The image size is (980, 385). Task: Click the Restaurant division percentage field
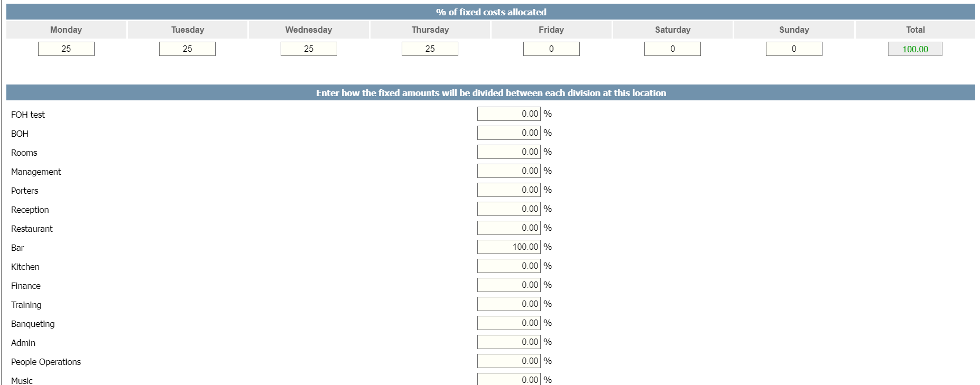click(x=509, y=228)
